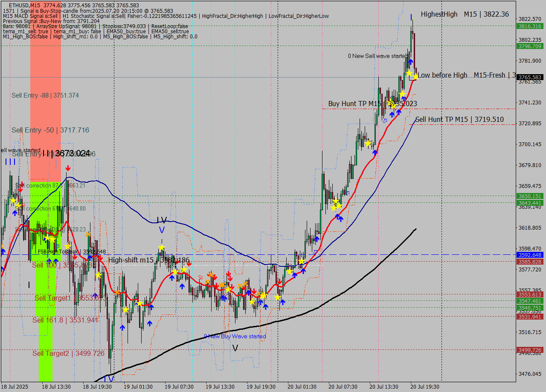Click the Sell Entry -88 3751.374 label

[45, 95]
